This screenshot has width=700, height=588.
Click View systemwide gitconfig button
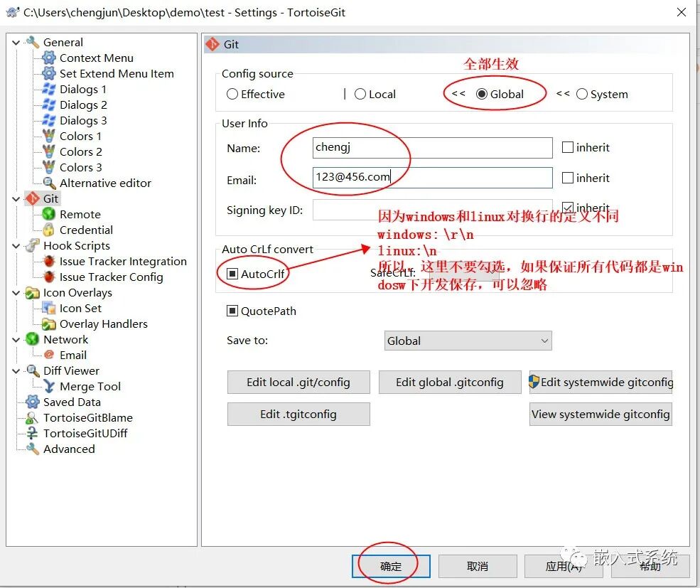coord(601,415)
